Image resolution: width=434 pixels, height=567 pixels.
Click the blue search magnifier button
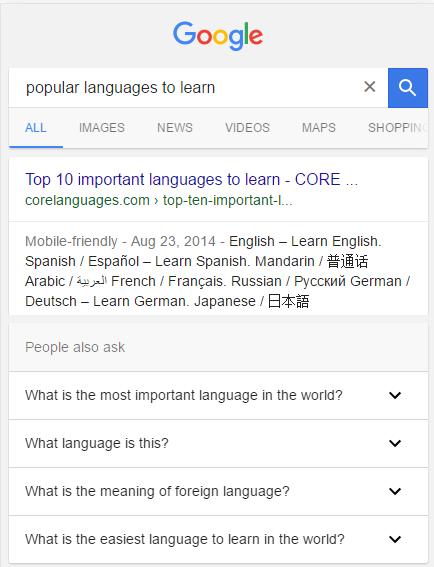click(408, 88)
